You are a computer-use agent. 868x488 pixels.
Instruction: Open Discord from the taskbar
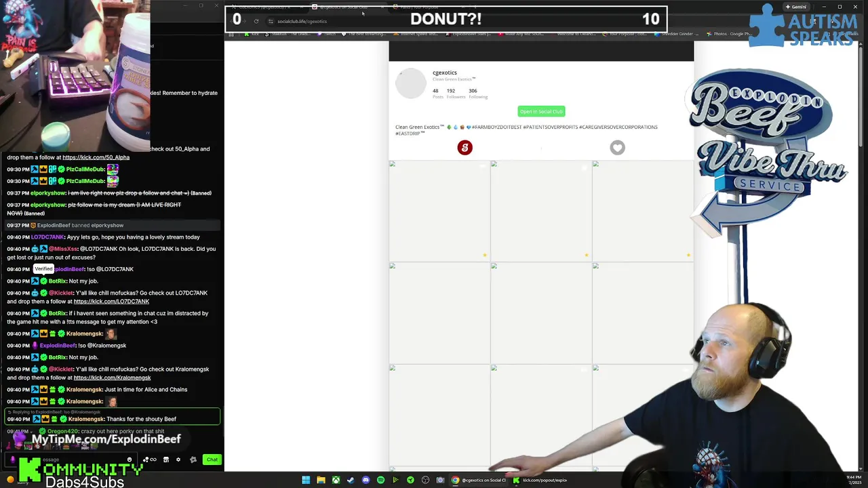click(x=366, y=480)
